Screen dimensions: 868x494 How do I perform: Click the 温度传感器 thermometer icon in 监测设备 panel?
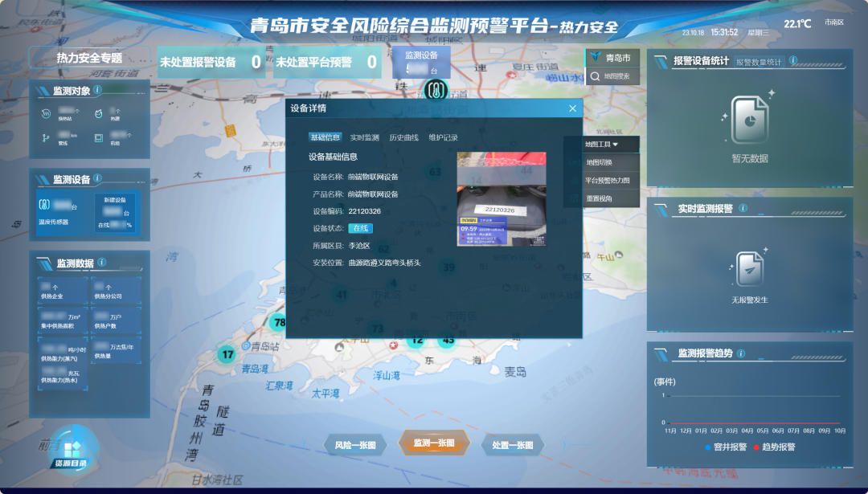click(x=43, y=203)
